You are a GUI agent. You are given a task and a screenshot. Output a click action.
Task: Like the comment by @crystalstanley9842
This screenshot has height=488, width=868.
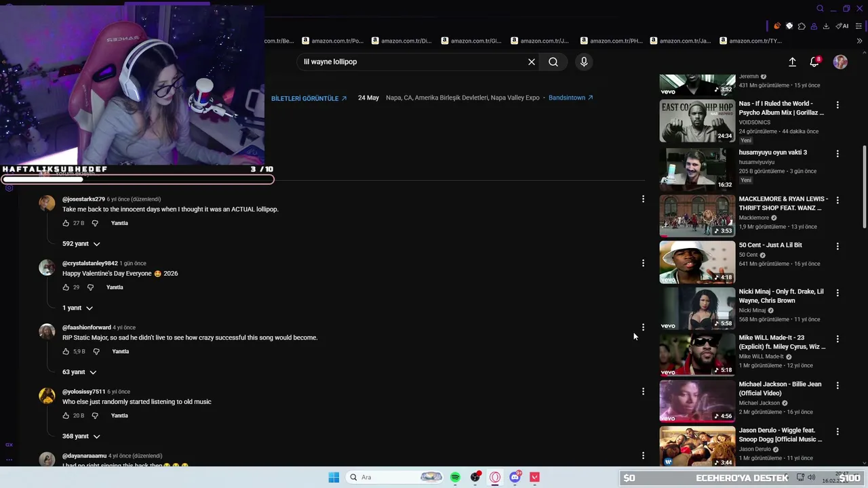coord(66,287)
